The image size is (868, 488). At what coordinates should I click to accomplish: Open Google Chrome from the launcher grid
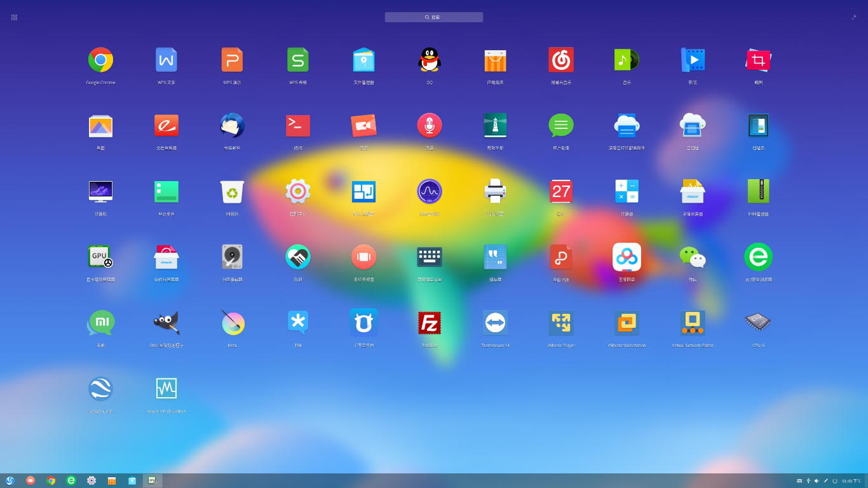click(100, 60)
